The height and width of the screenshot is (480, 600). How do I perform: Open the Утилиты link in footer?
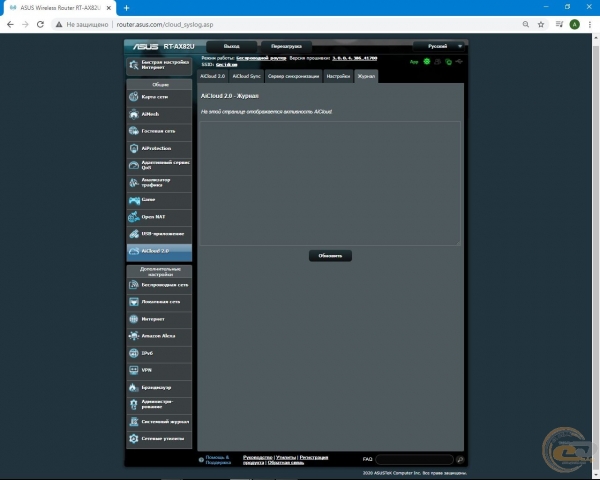point(286,457)
